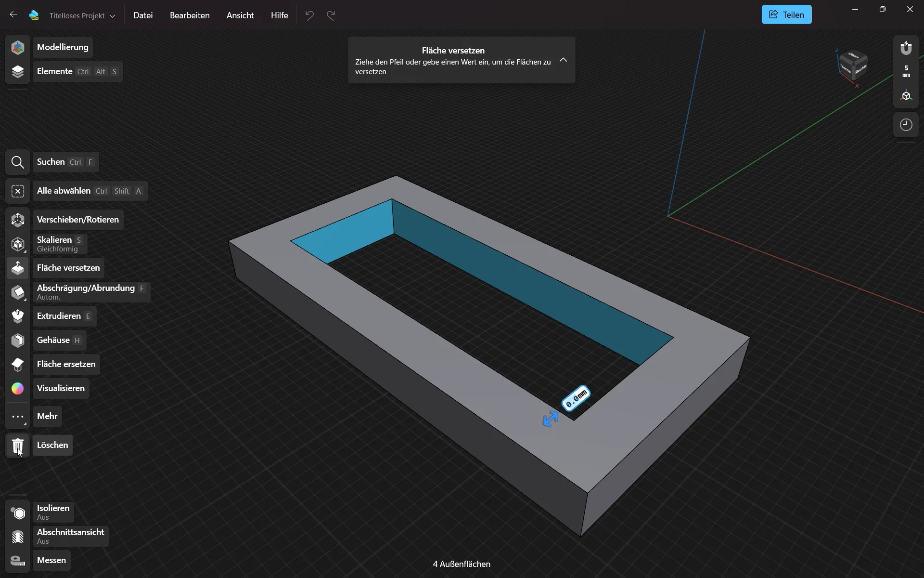
Task: Open the Elemente layers icon
Action: tap(18, 71)
